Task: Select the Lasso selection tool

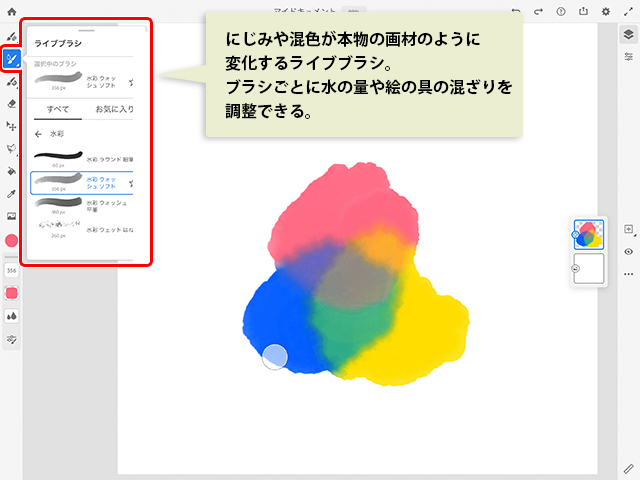Action: pyautogui.click(x=11, y=149)
